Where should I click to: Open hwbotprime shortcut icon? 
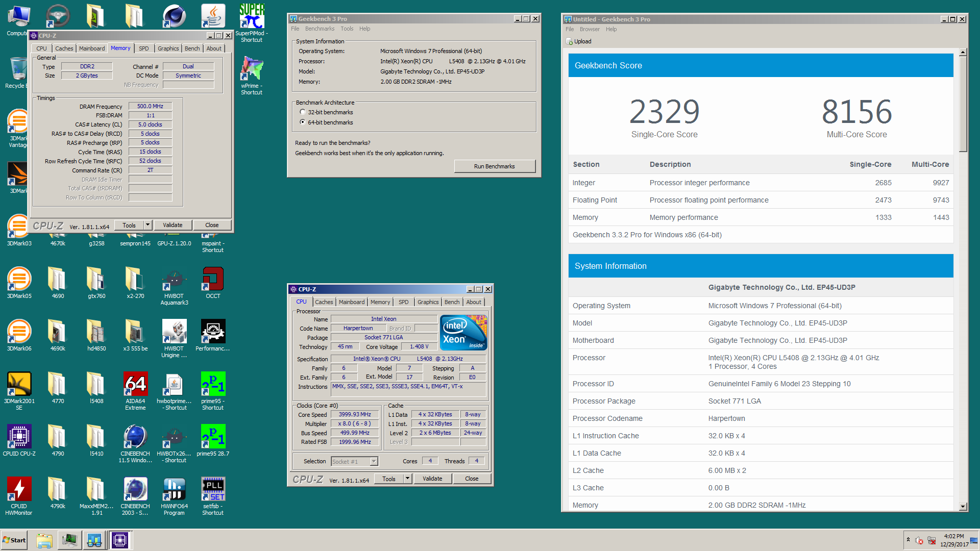pyautogui.click(x=174, y=384)
